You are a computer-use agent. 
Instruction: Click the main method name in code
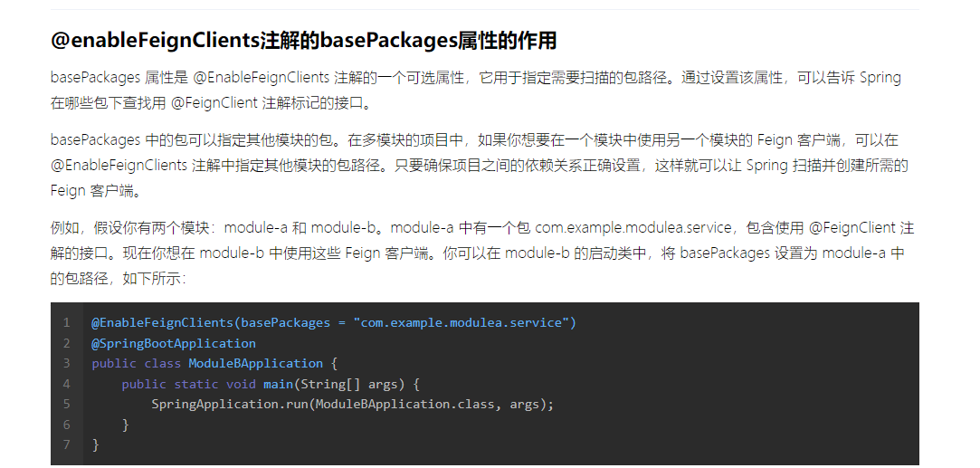278,384
